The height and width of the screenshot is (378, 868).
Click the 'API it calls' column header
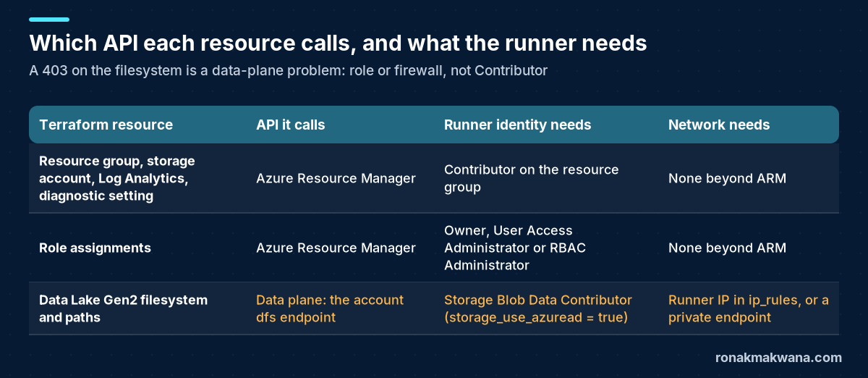pos(291,125)
